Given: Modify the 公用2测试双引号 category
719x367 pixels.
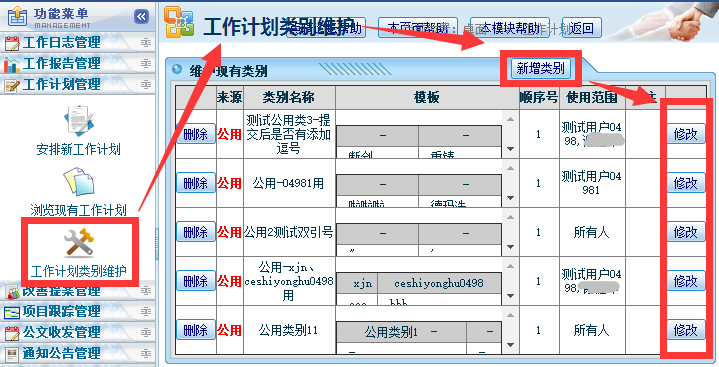Looking at the screenshot, I should tap(686, 232).
